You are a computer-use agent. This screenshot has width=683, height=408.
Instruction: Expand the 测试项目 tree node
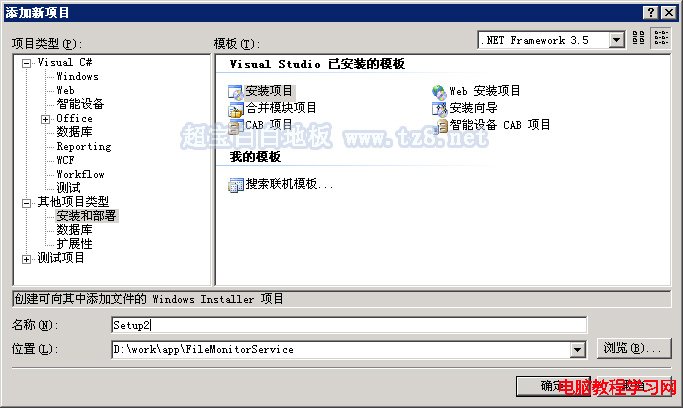27,260
